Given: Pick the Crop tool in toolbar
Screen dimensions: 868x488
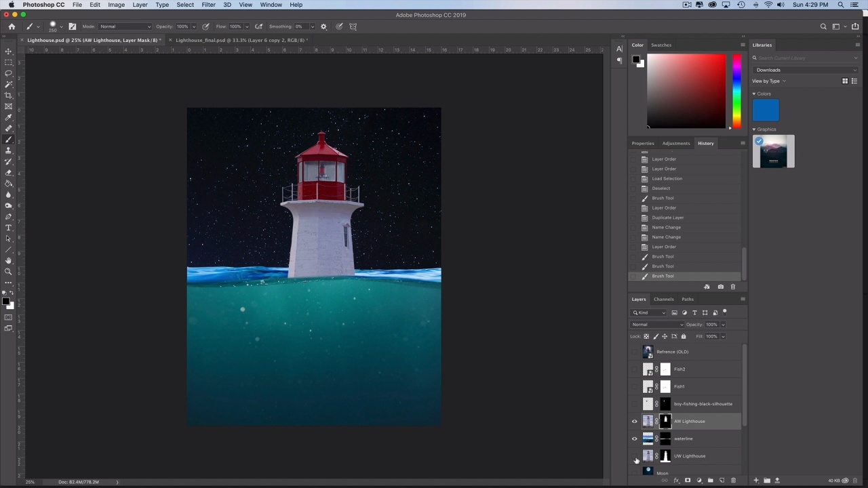Looking at the screenshot, I should click(x=9, y=96).
